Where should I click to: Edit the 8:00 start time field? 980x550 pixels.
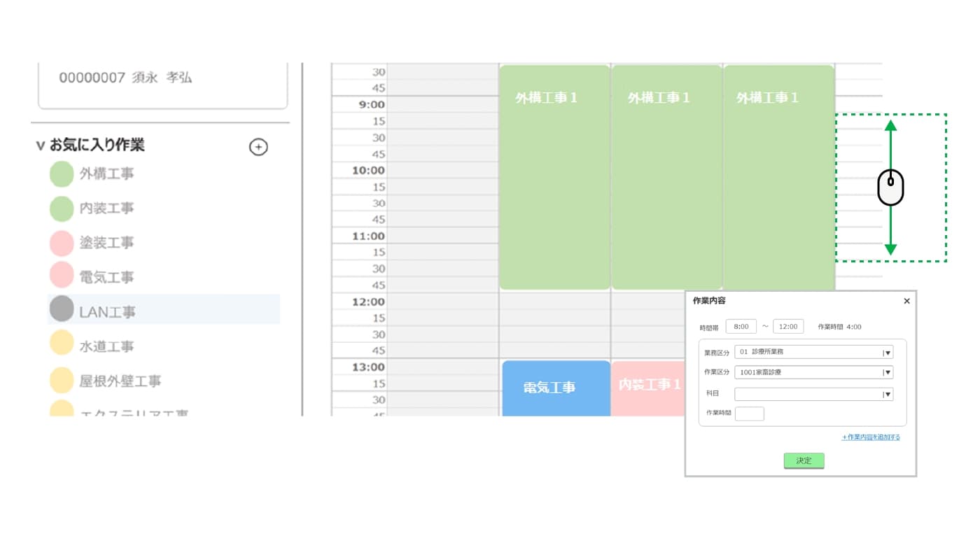741,326
